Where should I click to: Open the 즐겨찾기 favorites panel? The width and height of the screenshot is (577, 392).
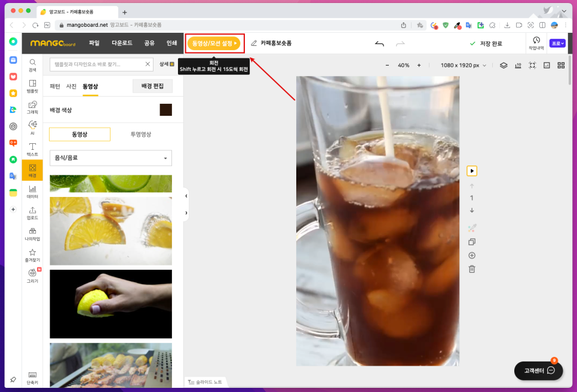pos(32,254)
